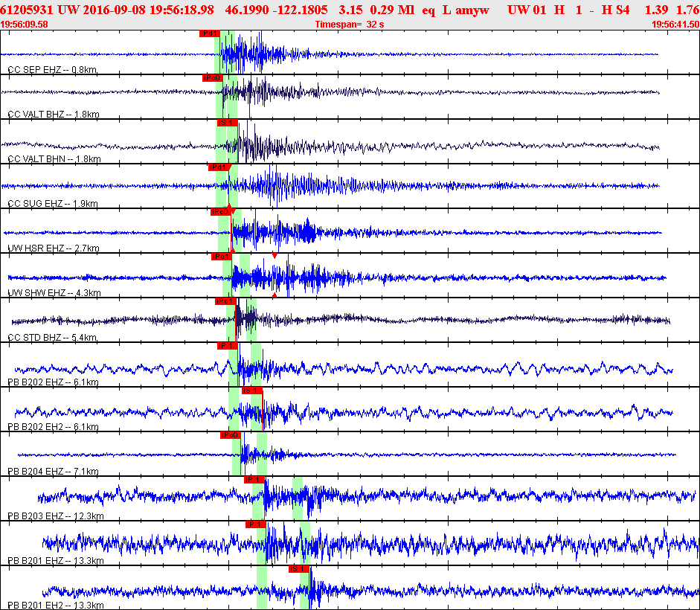Select the iPc0 pick on VALT BHZ trace
Viewport: 700px width, 610px height.
(212, 78)
